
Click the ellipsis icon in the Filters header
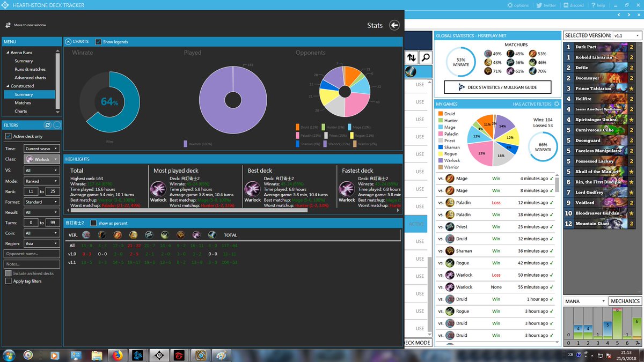tap(57, 125)
